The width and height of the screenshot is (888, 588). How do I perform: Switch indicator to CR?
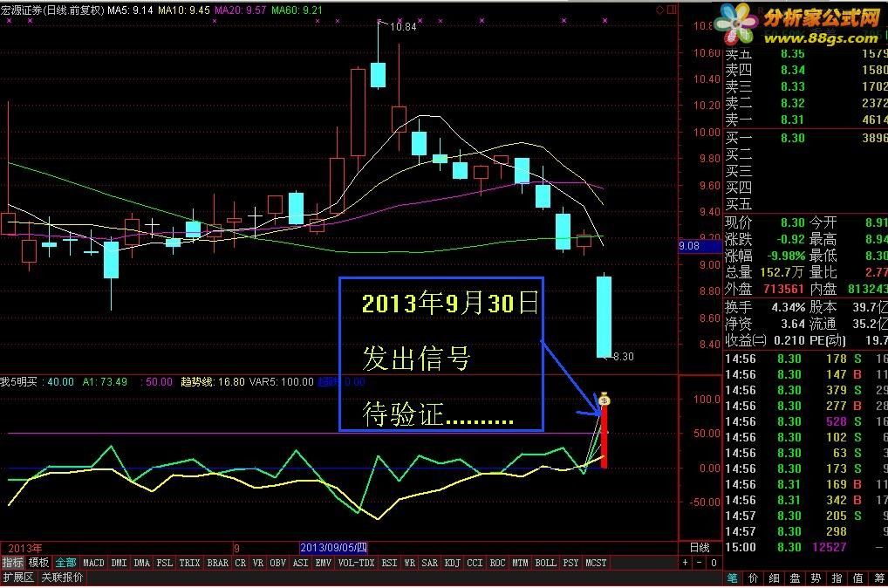241,563
